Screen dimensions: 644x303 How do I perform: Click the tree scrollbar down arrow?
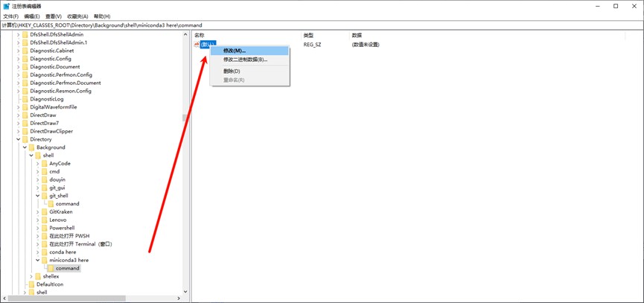pyautogui.click(x=185, y=292)
